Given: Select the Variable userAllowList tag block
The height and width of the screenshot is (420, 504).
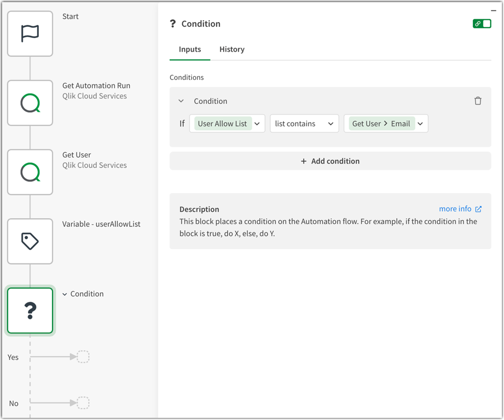Looking at the screenshot, I should (x=30, y=242).
